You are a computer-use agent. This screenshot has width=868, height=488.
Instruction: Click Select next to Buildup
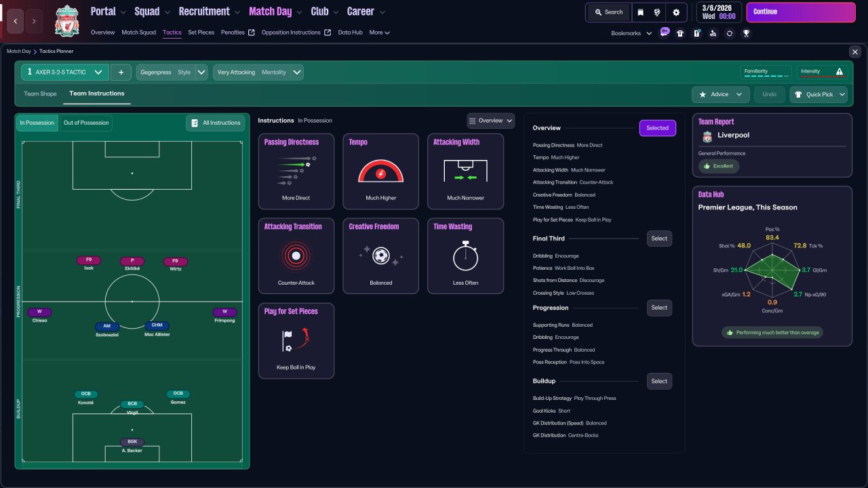point(659,381)
